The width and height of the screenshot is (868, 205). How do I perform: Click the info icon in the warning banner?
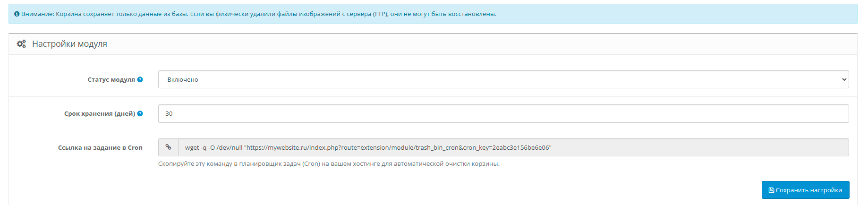17,14
